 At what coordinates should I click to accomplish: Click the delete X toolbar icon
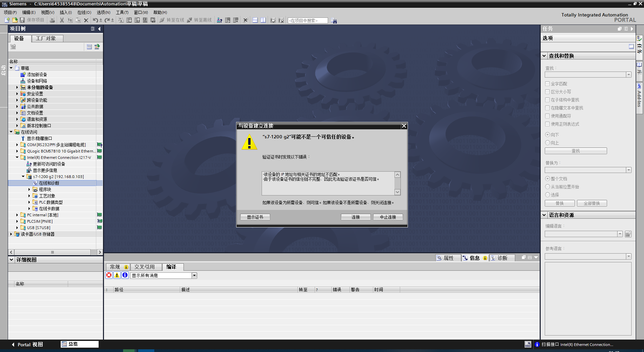point(86,20)
